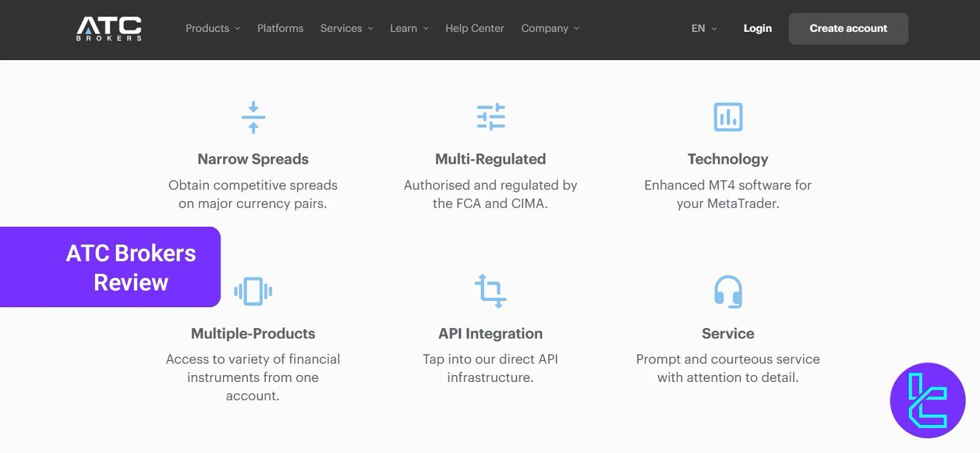Open the EN language selector

point(704,28)
